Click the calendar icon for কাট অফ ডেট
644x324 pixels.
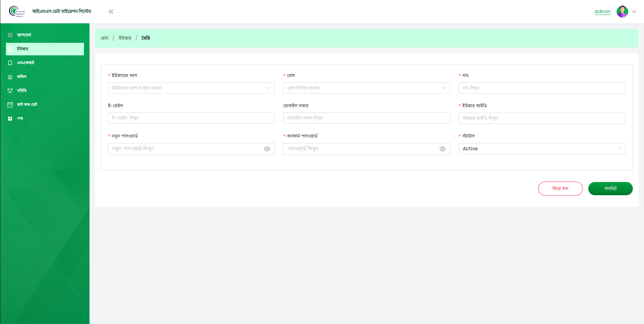click(10, 105)
